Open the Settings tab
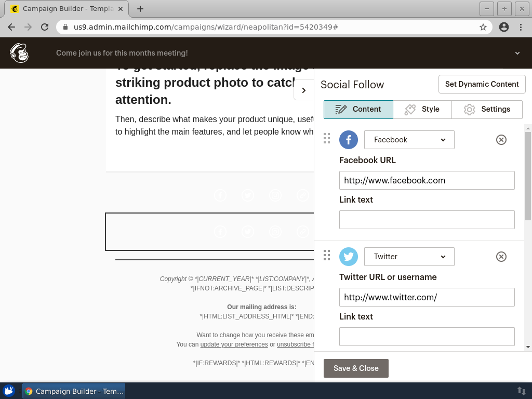This screenshot has width=532, height=399. coord(487,109)
